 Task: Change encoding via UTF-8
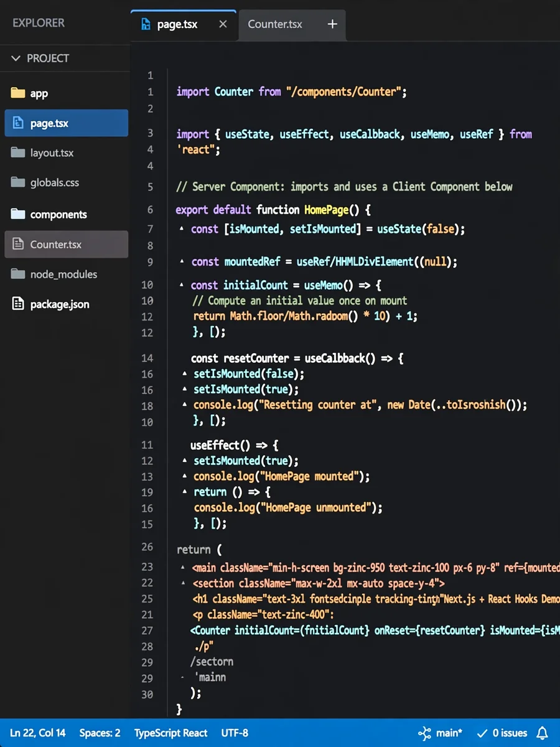click(x=235, y=733)
